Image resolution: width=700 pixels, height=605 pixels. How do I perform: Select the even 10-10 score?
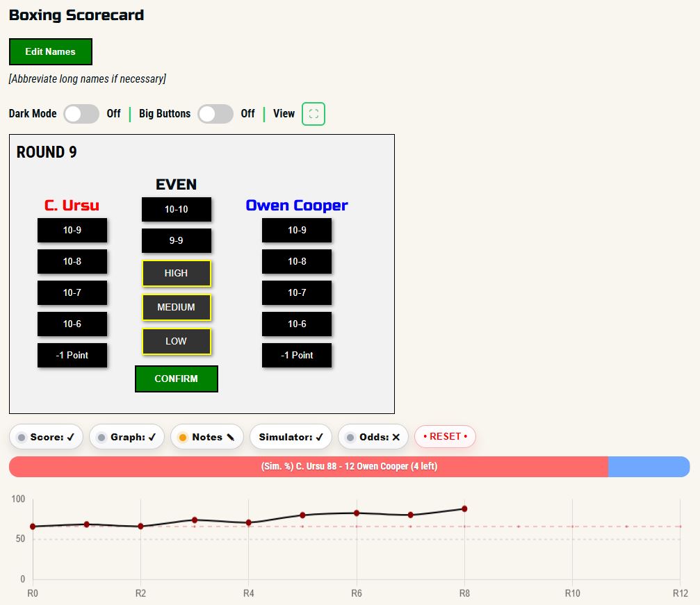pyautogui.click(x=176, y=209)
